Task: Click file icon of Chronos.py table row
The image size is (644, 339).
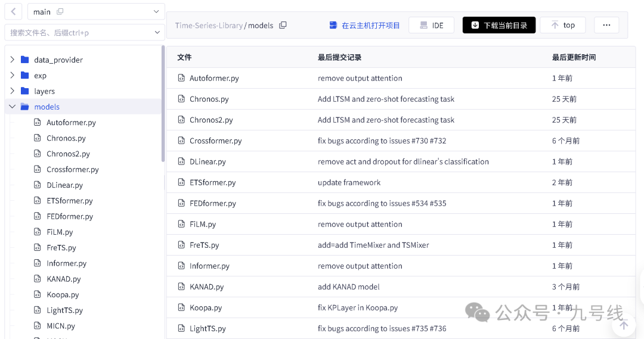Action: [x=181, y=98]
